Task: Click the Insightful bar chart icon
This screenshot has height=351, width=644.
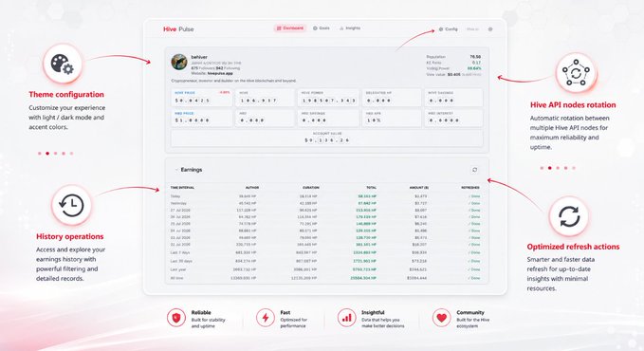Action: pos(346,318)
